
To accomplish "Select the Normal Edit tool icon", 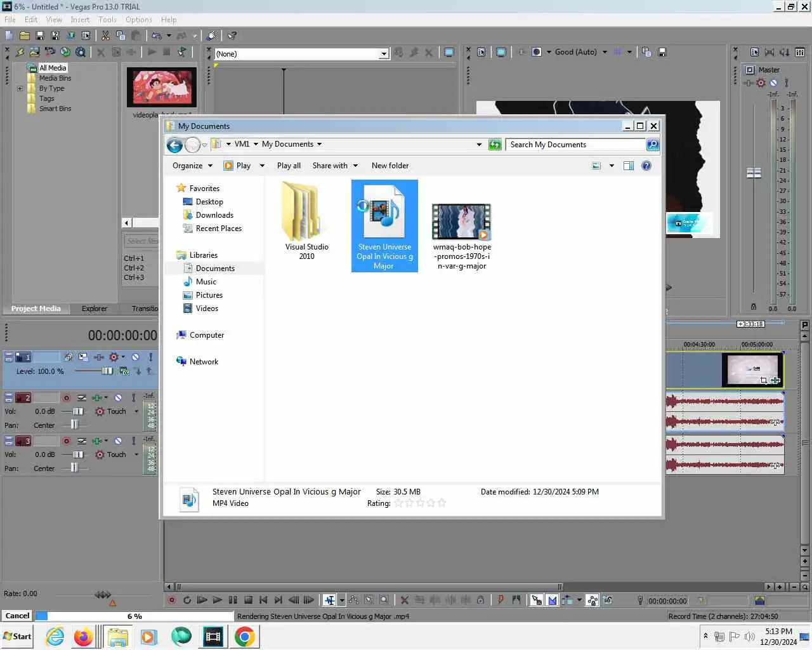I will pyautogui.click(x=330, y=600).
